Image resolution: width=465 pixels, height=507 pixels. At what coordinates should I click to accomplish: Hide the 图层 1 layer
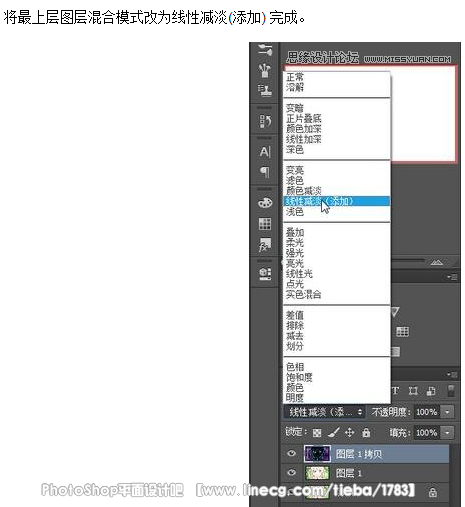click(291, 473)
